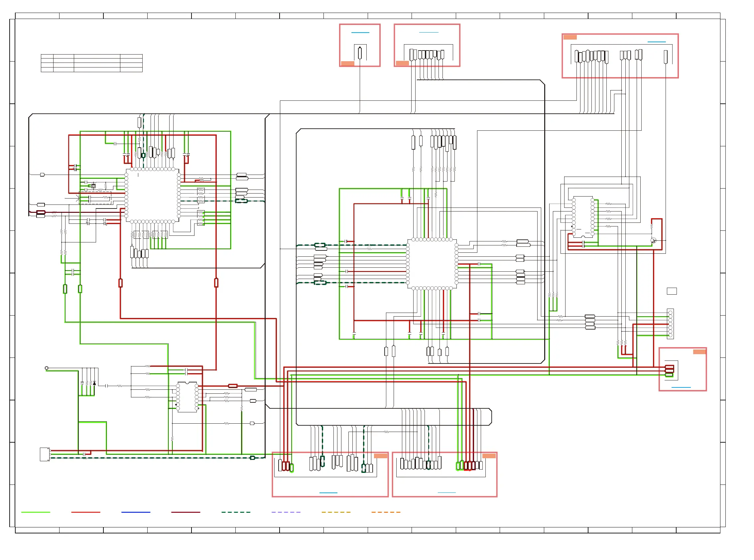Image resolution: width=754 pixels, height=560 pixels.
Task: Open the blue link in the right-middle pink box
Action: click(681, 387)
